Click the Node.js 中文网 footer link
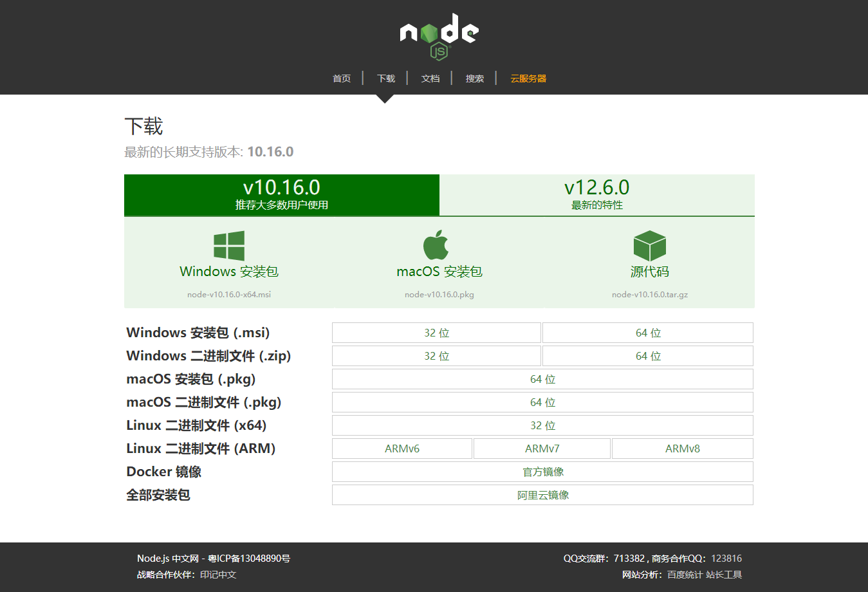Image resolution: width=868 pixels, height=592 pixels. tap(168, 559)
